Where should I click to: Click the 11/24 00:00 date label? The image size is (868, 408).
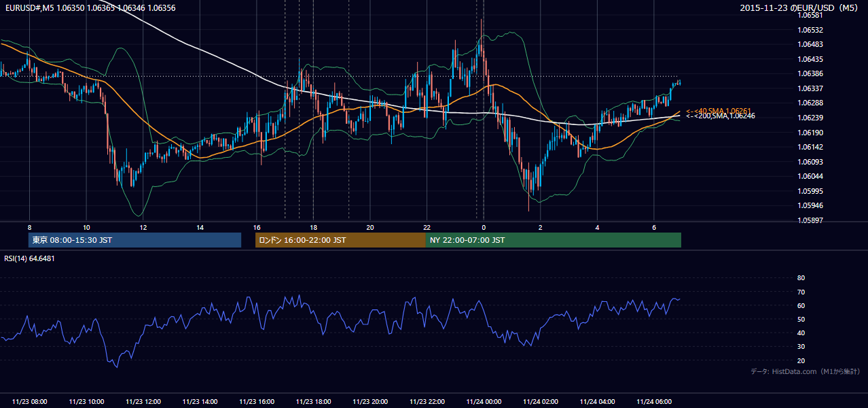click(484, 401)
